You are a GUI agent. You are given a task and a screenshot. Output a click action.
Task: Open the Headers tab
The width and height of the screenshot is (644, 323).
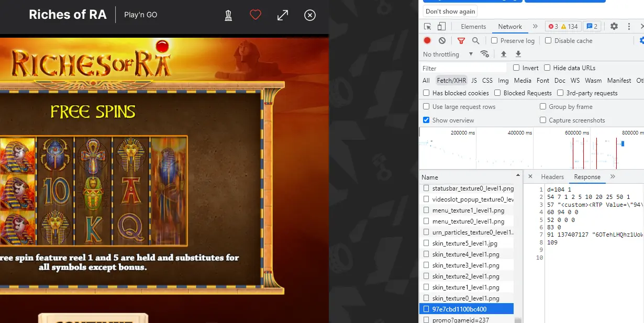click(x=552, y=177)
